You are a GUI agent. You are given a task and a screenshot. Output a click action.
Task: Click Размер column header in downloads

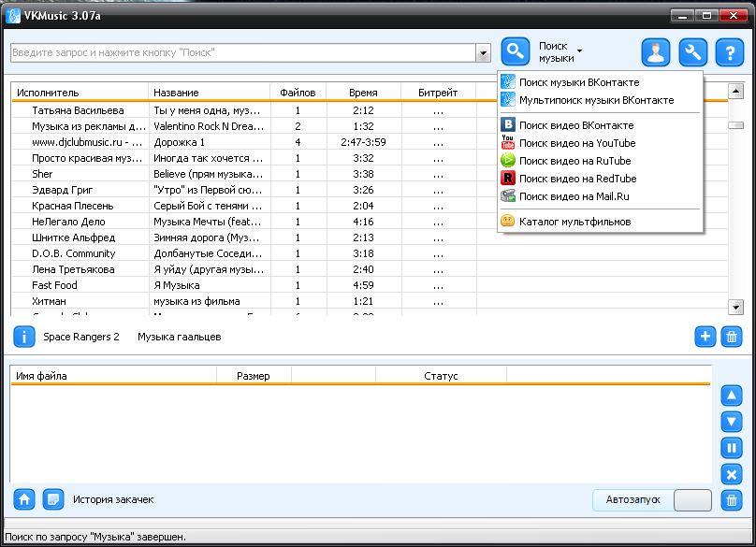click(254, 376)
